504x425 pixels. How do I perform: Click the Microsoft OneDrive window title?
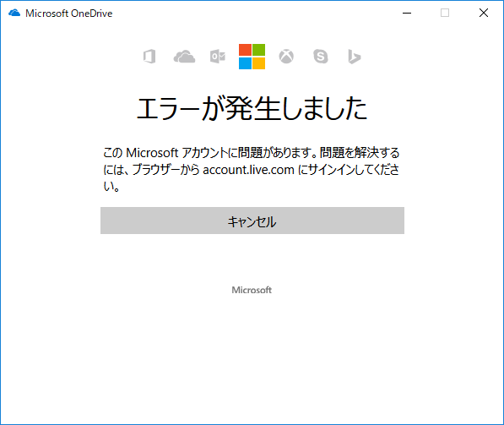tap(68, 14)
